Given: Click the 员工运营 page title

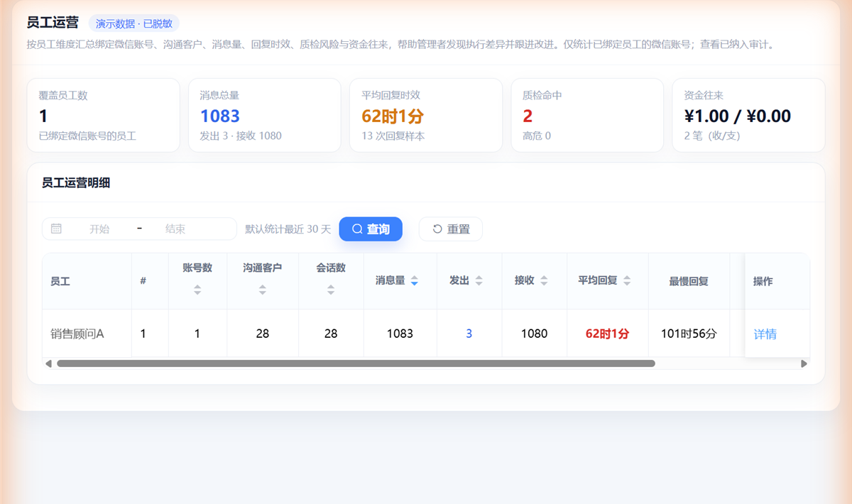Looking at the screenshot, I should pos(53,23).
